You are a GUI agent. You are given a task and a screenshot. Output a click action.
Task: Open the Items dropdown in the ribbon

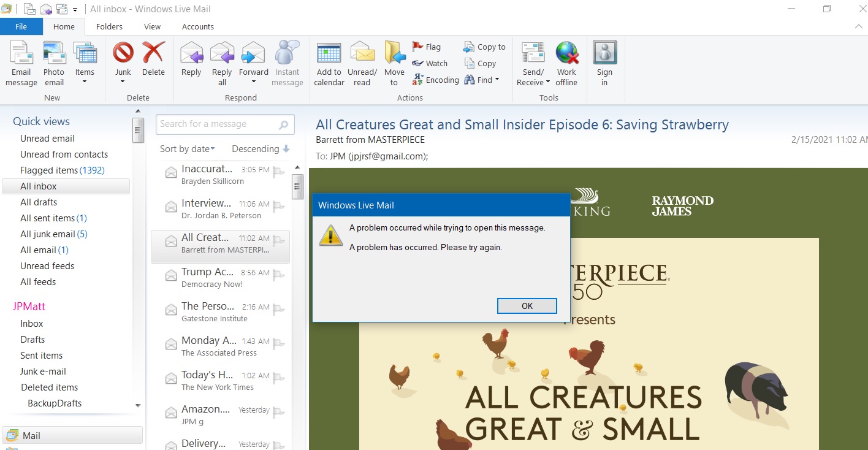point(85,64)
